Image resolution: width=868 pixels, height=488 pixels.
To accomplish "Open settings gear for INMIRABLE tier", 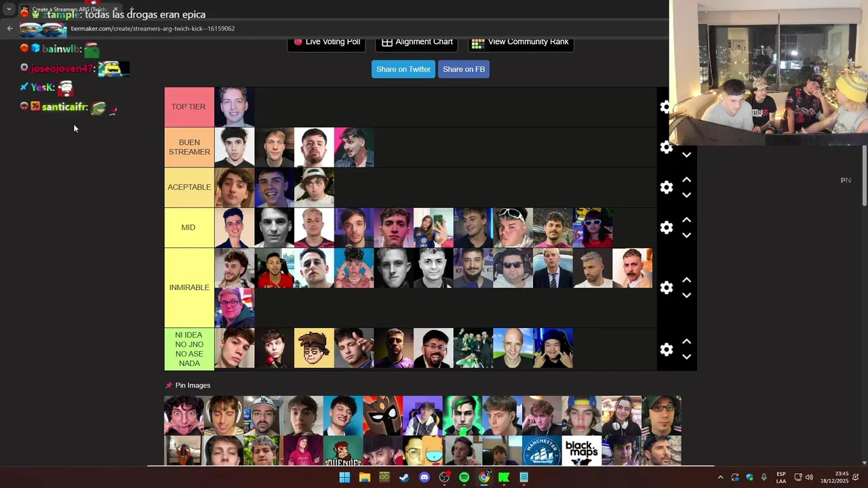I will tap(666, 287).
